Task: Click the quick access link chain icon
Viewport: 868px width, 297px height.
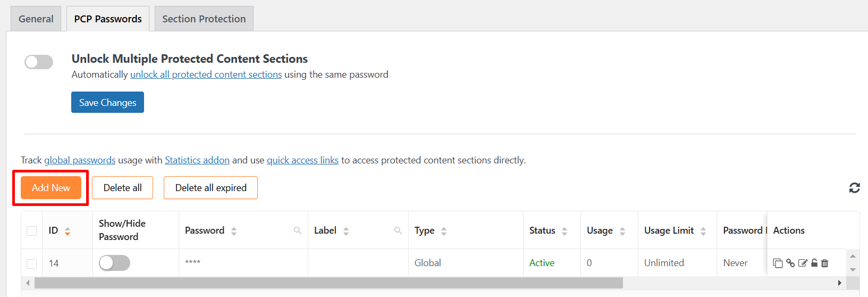Action: [790, 263]
